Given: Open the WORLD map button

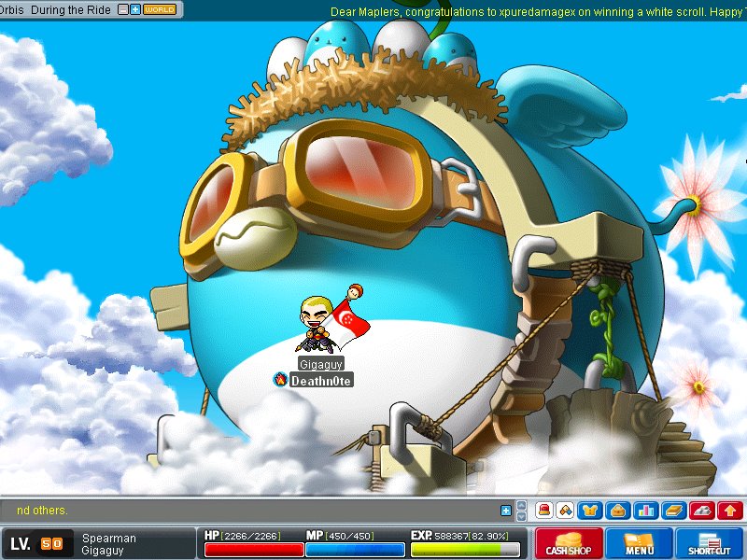Looking at the screenshot, I should 160,9.
